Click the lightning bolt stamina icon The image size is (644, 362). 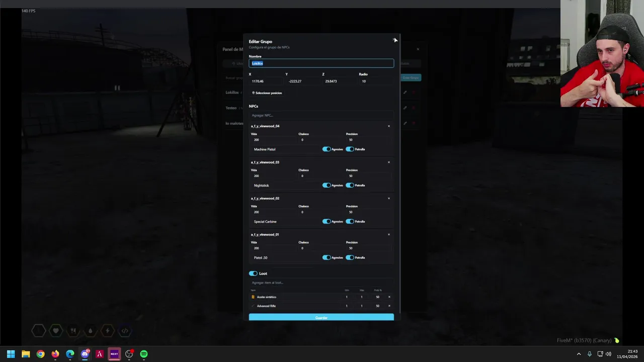(x=107, y=331)
